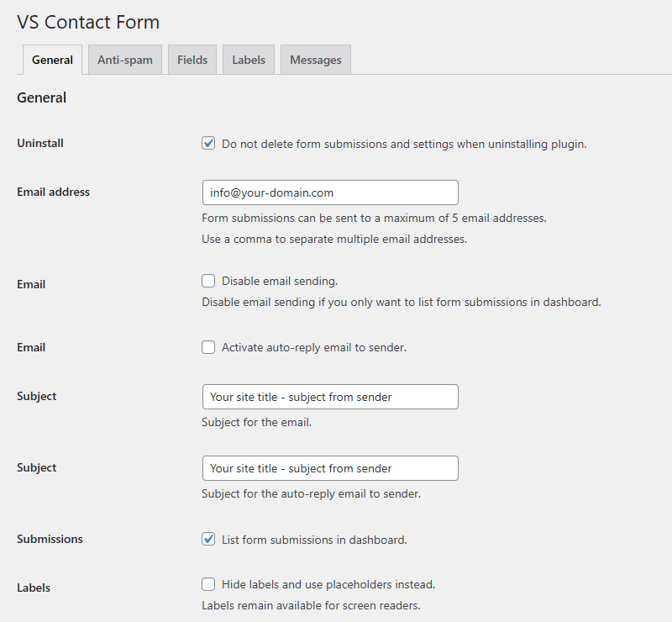The image size is (672, 622).
Task: Click the VS Contact Form page title
Action: click(87, 22)
